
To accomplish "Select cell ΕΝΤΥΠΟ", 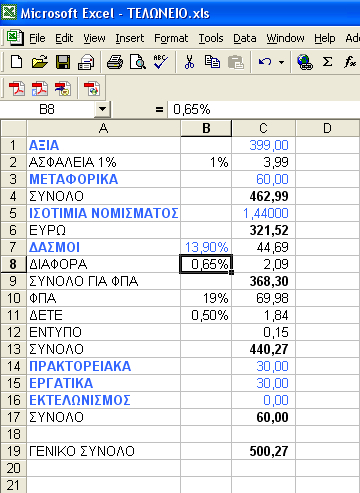I will [x=104, y=332].
